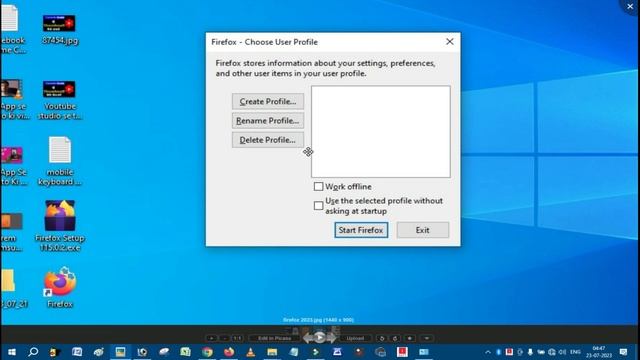The image size is (640, 360).
Task: Rotate photo counterclockwise in viewer toolbar
Action: point(382,338)
